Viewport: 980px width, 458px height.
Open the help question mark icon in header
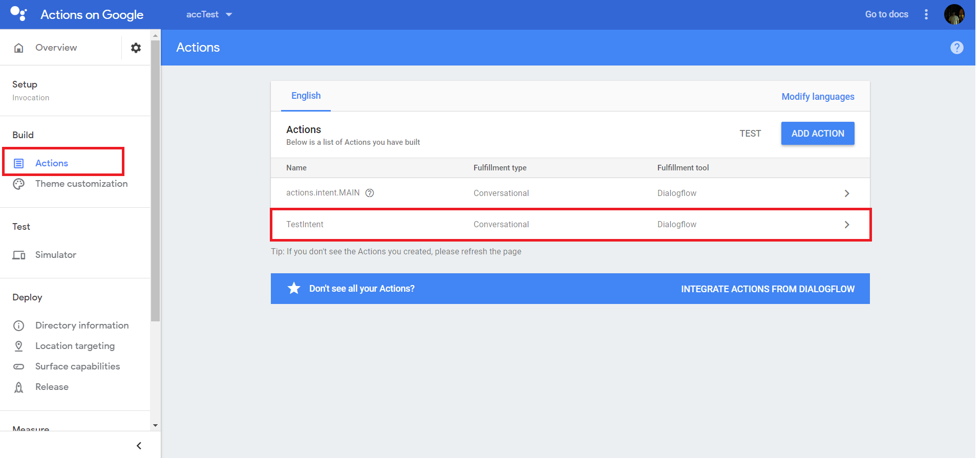(x=957, y=48)
